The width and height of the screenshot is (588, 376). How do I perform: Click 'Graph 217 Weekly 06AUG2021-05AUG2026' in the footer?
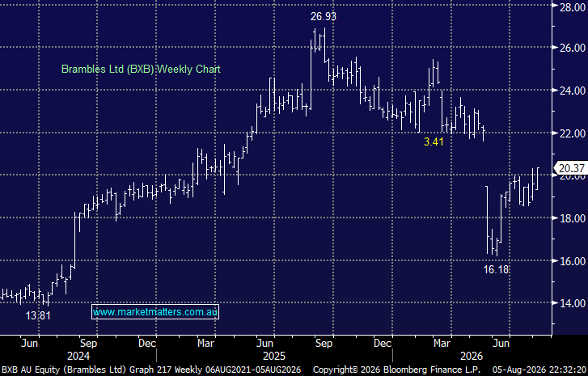pyautogui.click(x=215, y=370)
